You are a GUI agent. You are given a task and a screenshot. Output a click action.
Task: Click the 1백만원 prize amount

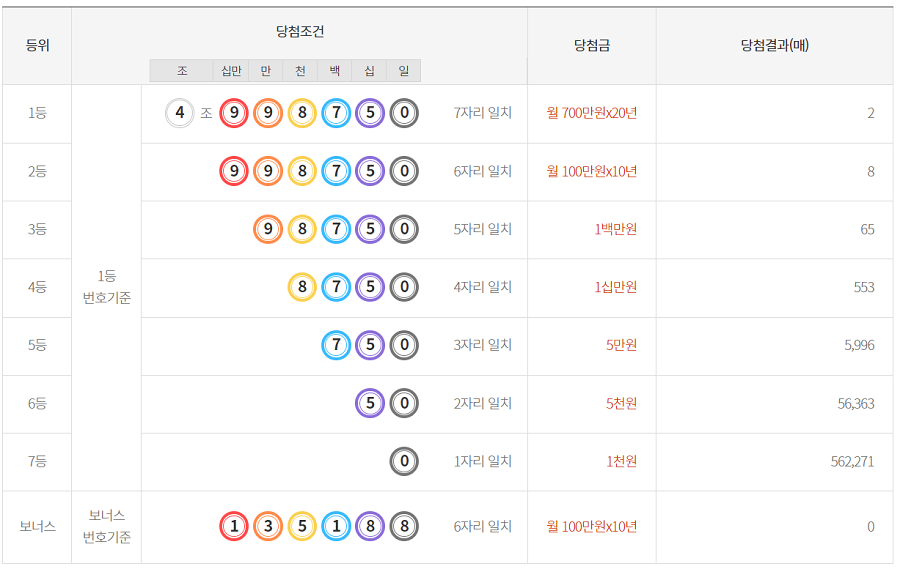pos(615,229)
